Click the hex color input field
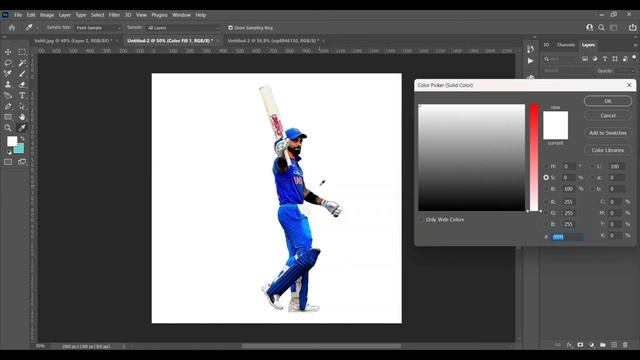 [x=567, y=237]
